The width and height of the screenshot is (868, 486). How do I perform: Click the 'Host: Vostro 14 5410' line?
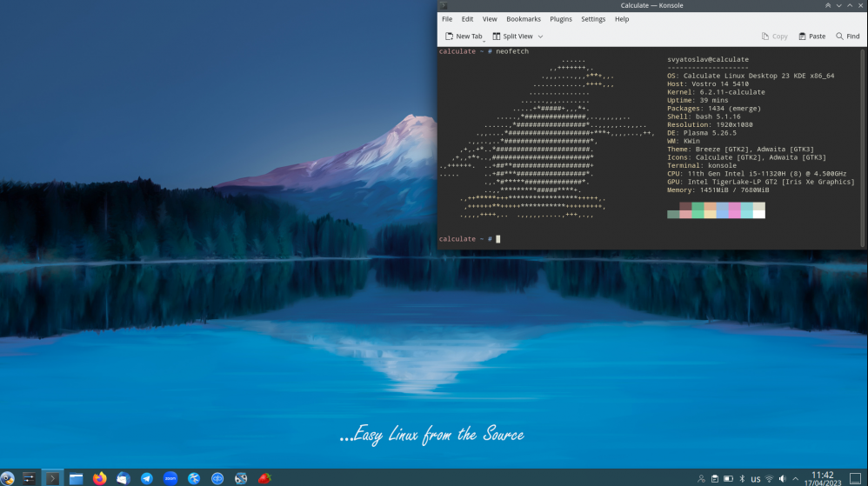click(708, 84)
